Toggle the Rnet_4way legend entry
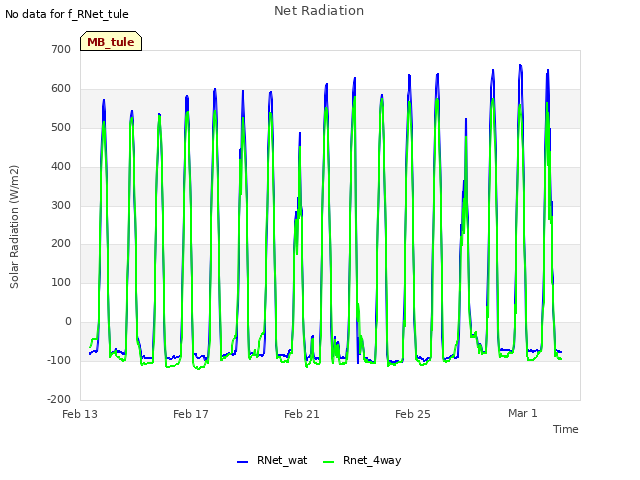 click(362, 461)
